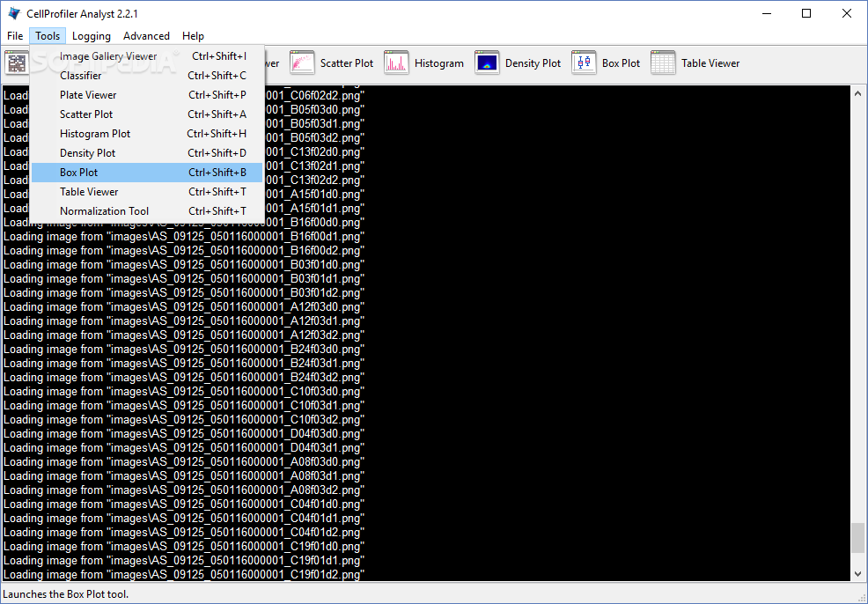The image size is (868, 604).
Task: Click the CellProfiler Analyst title bar icon
Action: pyautogui.click(x=14, y=13)
